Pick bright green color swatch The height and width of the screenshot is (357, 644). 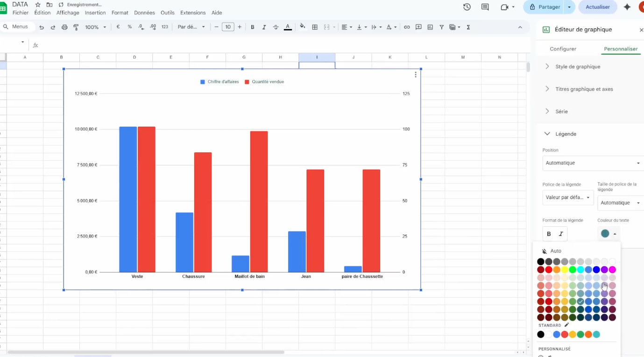pos(573,270)
